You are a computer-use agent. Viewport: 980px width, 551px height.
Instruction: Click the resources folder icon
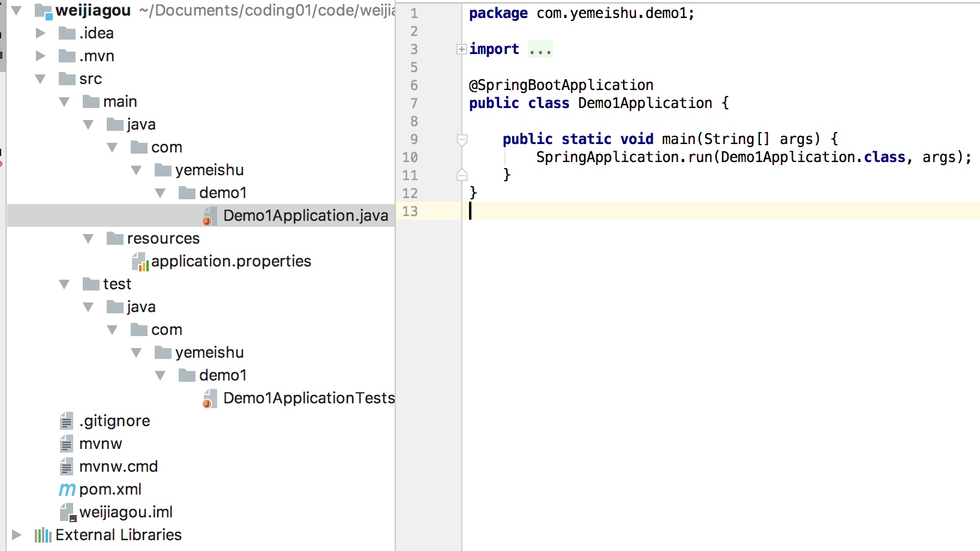(115, 238)
